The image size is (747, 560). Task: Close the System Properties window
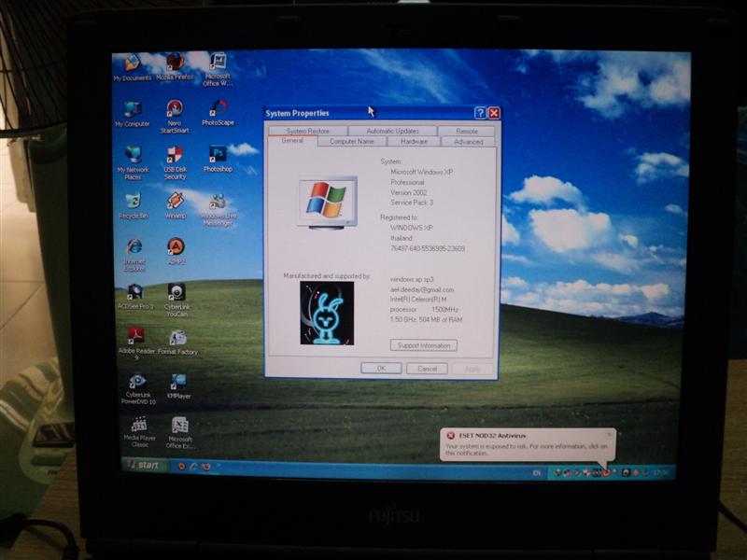pyautogui.click(x=494, y=113)
